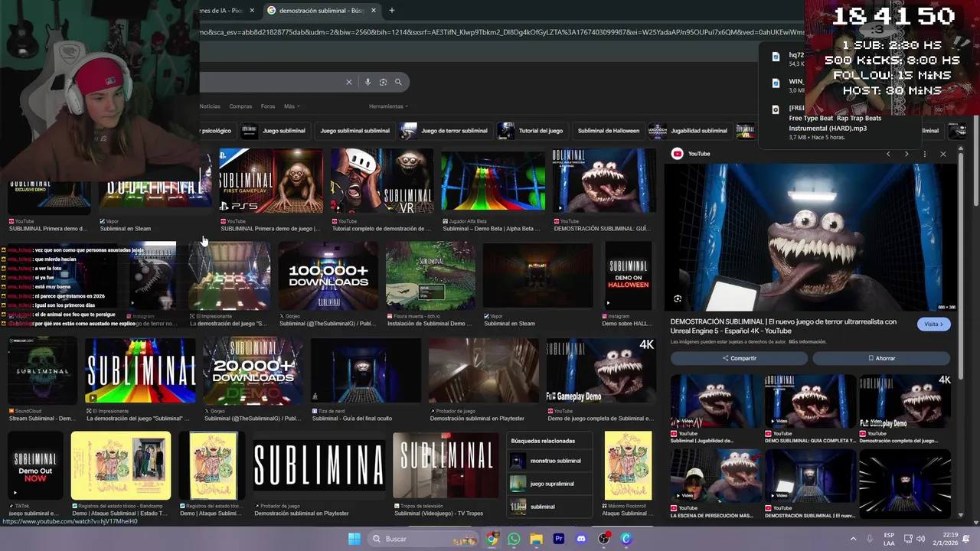Open Windows Start menu
The width and height of the screenshot is (980, 551).
point(354,539)
